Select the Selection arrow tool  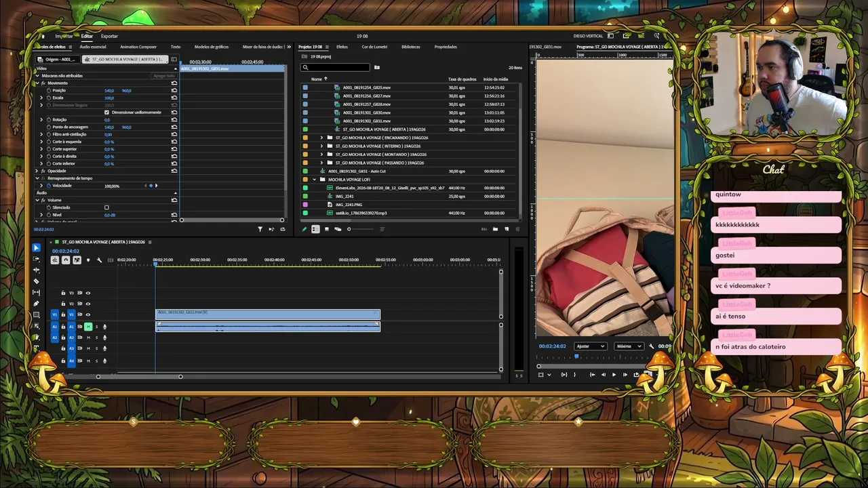point(37,248)
